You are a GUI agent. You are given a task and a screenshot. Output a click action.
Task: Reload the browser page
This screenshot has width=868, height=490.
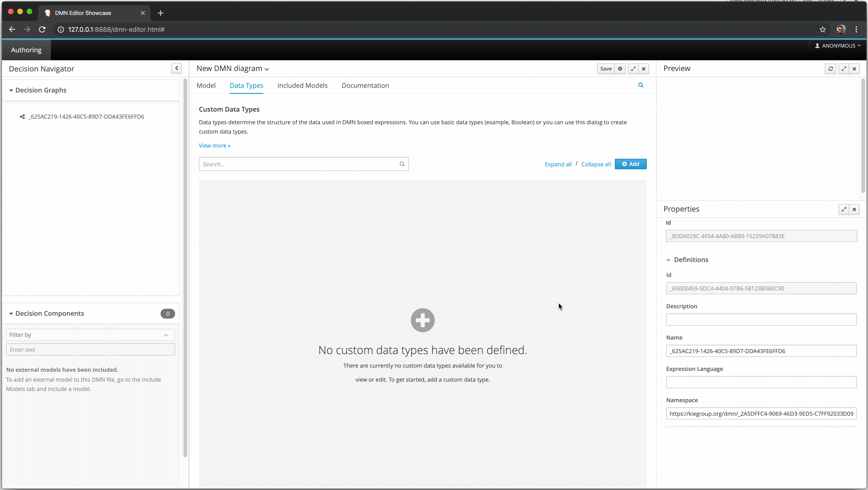pyautogui.click(x=42, y=29)
